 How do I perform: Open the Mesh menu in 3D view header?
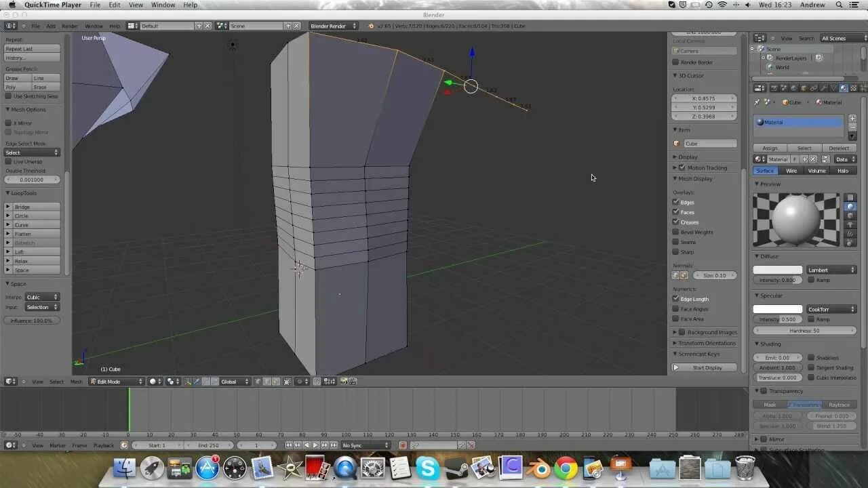coord(76,382)
